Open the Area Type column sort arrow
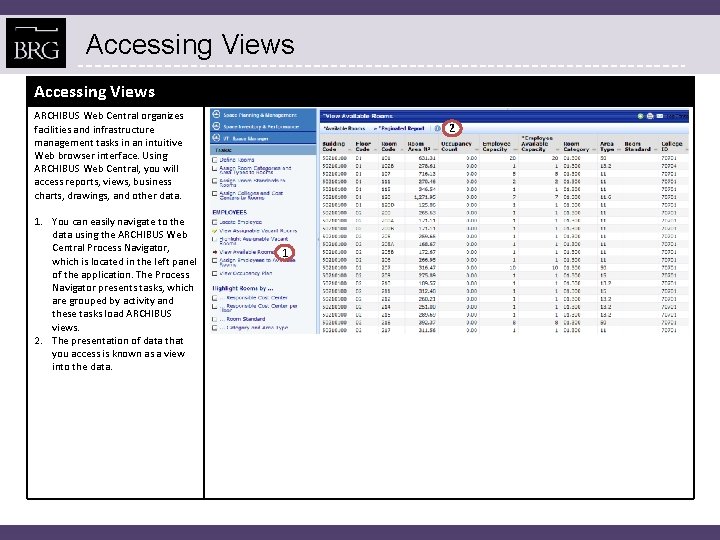The image size is (720, 540). click(x=619, y=150)
